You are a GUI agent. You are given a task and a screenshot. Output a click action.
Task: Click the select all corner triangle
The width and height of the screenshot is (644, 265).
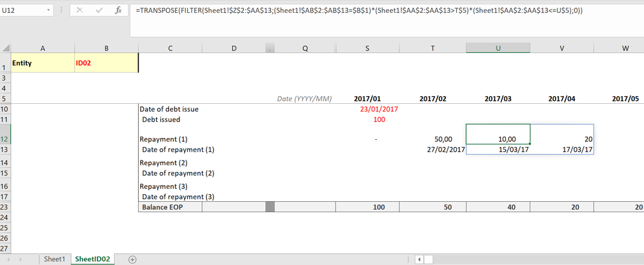tap(6, 48)
